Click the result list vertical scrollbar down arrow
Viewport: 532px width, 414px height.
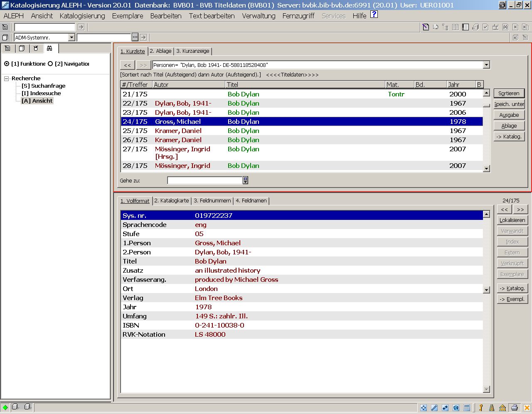tap(486, 169)
